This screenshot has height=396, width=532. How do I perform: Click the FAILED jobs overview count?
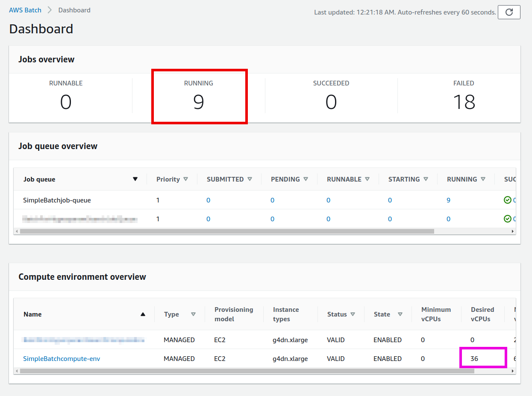pyautogui.click(x=464, y=102)
